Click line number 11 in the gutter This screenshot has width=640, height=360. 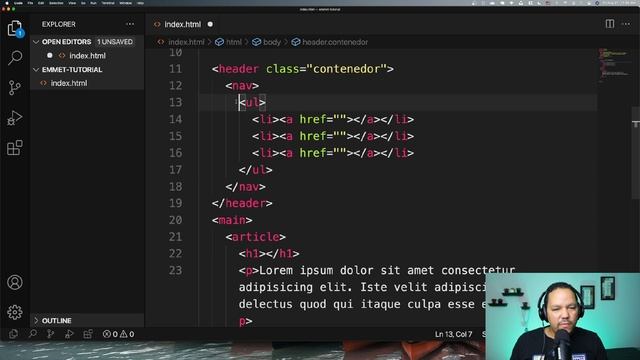176,69
